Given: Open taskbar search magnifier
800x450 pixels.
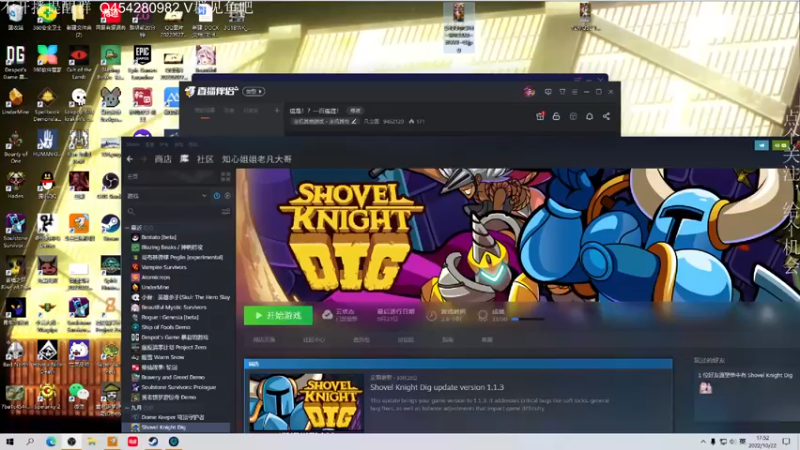Looking at the screenshot, I should [x=30, y=441].
